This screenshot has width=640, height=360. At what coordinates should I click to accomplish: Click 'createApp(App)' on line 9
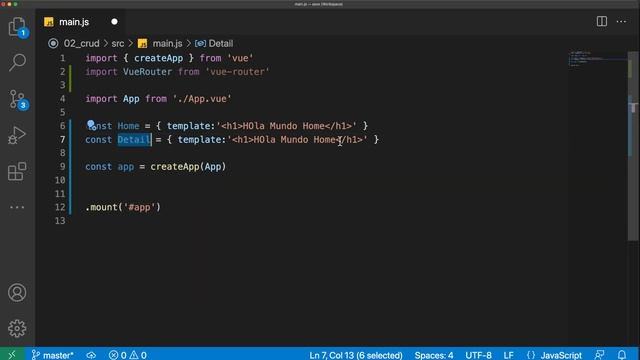click(x=188, y=167)
